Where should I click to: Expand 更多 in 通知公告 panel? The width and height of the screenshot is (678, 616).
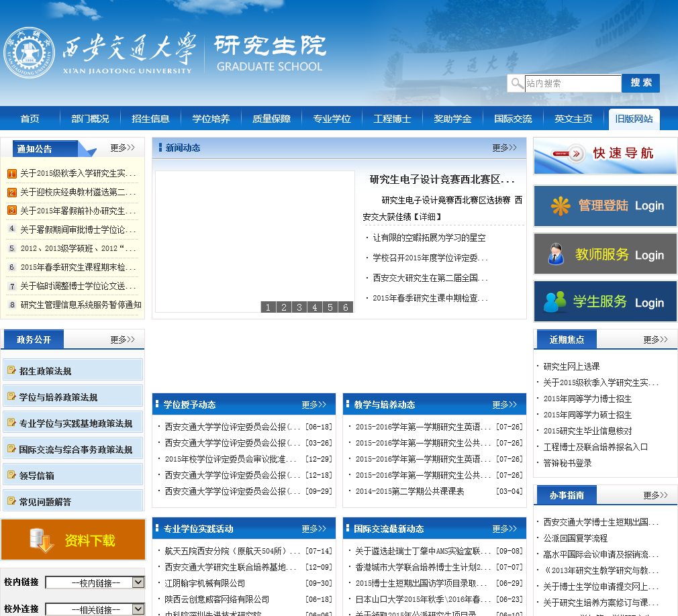point(122,148)
